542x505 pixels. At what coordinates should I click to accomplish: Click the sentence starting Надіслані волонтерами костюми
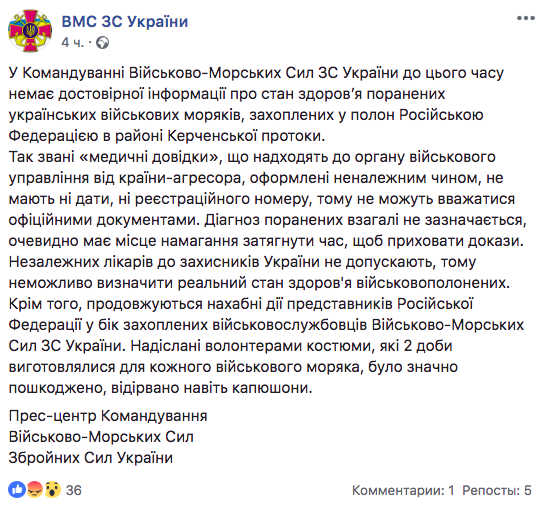pos(233,367)
